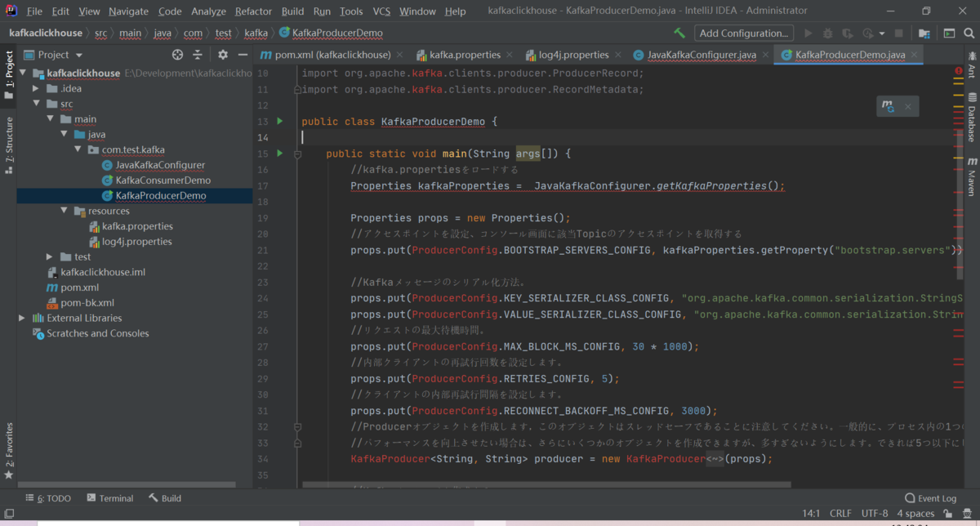Click the 14:1 cursor position indicator

coord(811,514)
